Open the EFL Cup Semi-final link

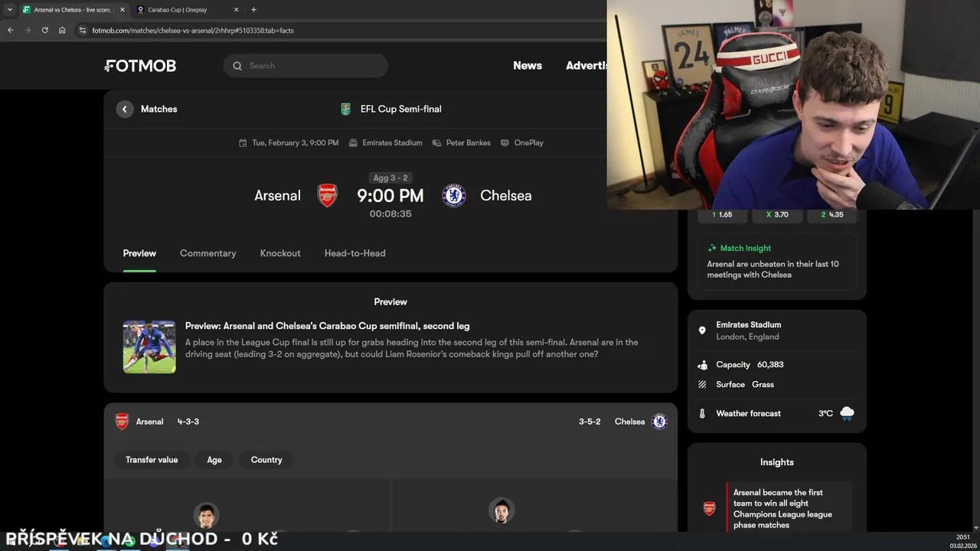[401, 109]
